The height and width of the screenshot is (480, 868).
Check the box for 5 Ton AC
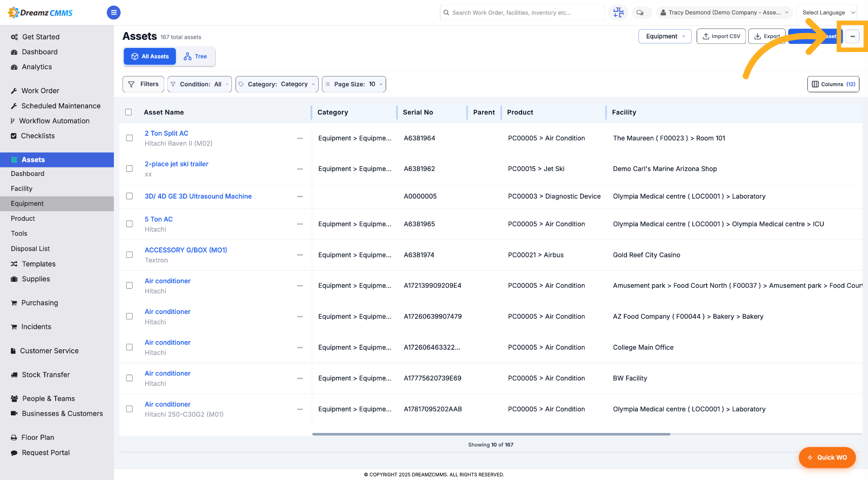pos(129,224)
